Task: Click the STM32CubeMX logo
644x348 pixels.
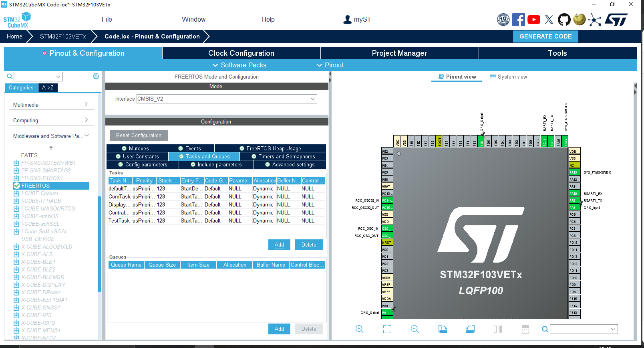Action: pos(17,20)
